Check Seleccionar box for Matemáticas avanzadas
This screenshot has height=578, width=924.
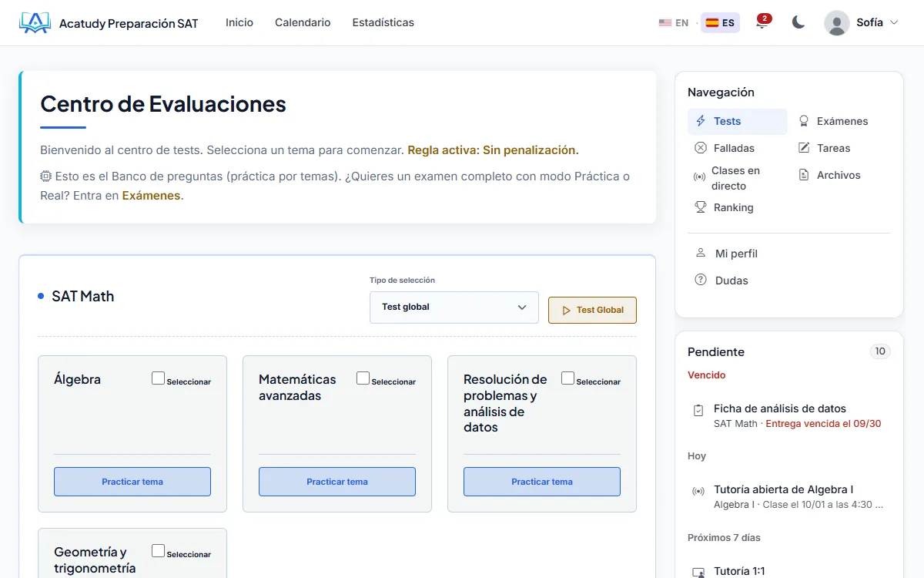coord(363,378)
